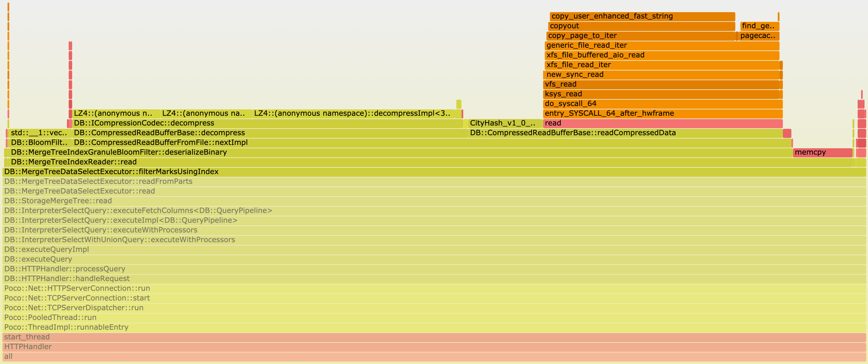The image size is (868, 364).
Task: Select the copyout flame frame
Action: pos(641,26)
